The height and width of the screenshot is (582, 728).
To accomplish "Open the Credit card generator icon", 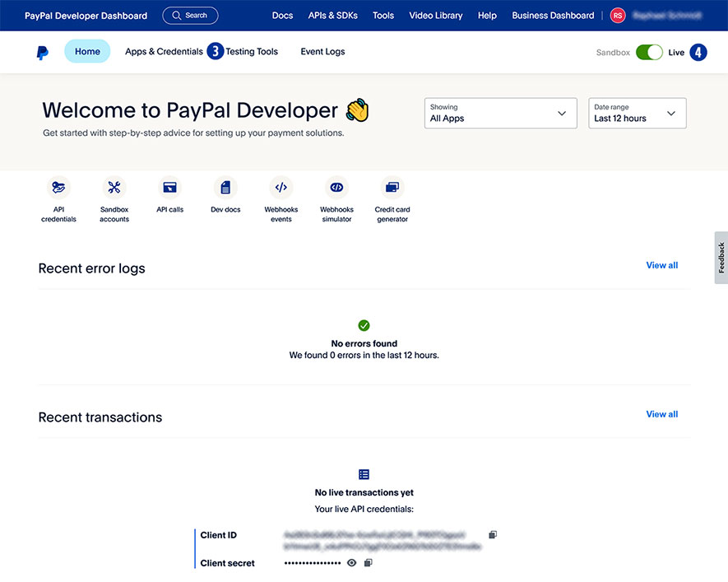I will click(392, 188).
